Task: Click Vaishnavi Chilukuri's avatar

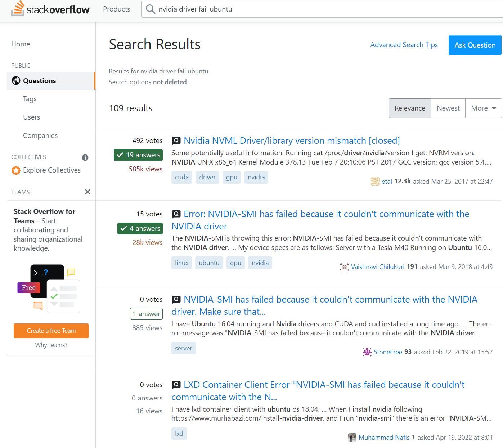Action: (x=345, y=267)
